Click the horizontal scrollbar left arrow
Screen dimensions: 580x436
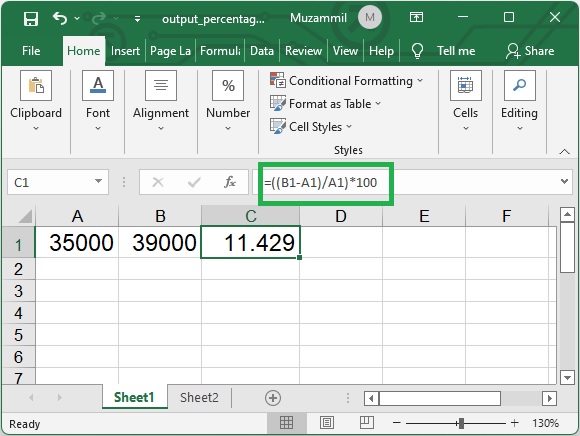[x=371, y=398]
